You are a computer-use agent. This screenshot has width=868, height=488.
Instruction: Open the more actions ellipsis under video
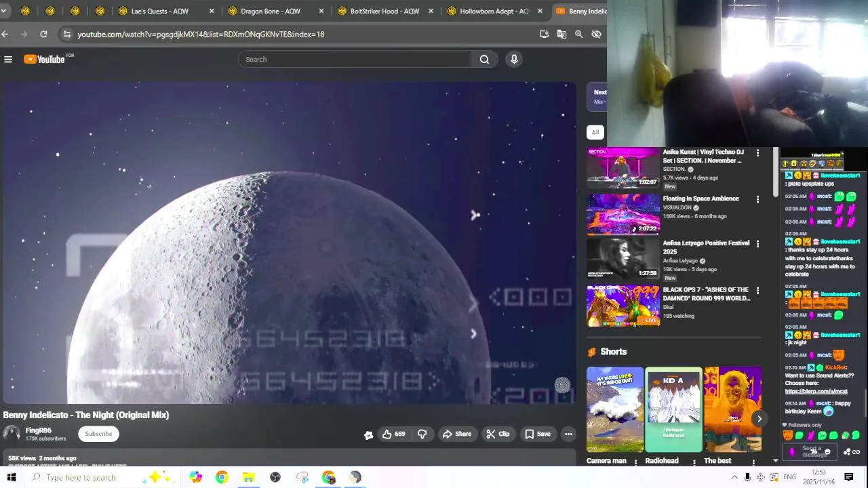coord(568,434)
